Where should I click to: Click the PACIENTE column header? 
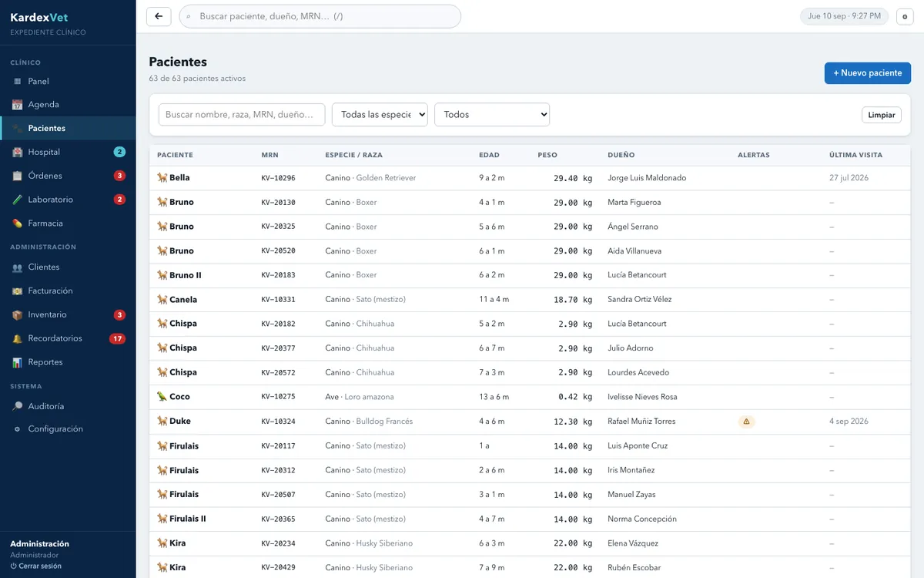click(175, 156)
